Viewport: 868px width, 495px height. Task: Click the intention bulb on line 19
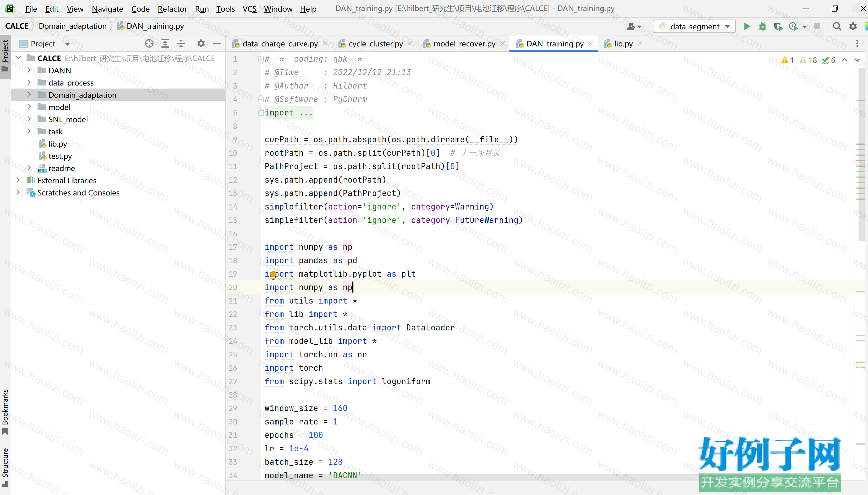point(273,275)
